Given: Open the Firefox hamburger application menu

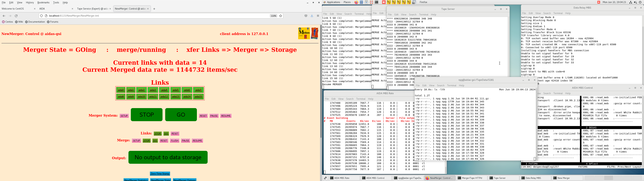Looking at the screenshot, I should click(x=318, y=16).
